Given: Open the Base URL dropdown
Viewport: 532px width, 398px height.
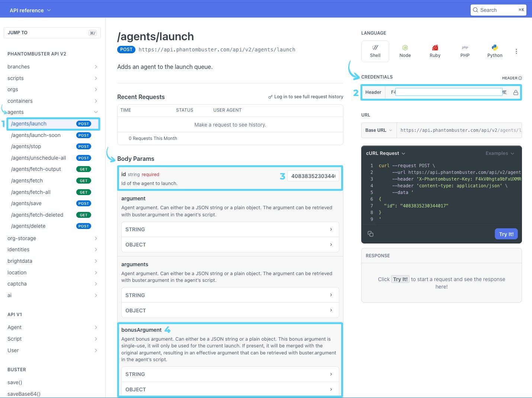Looking at the screenshot, I should pyautogui.click(x=379, y=130).
